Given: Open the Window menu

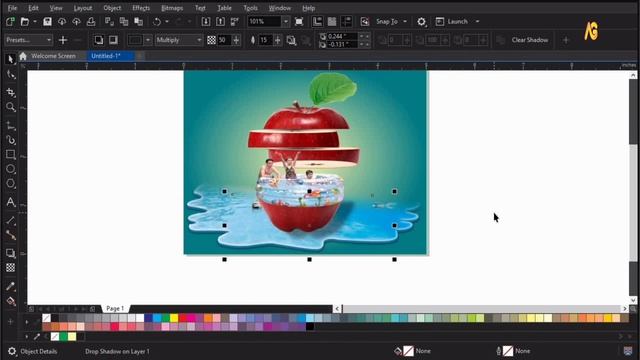Looking at the screenshot, I should tap(280, 8).
